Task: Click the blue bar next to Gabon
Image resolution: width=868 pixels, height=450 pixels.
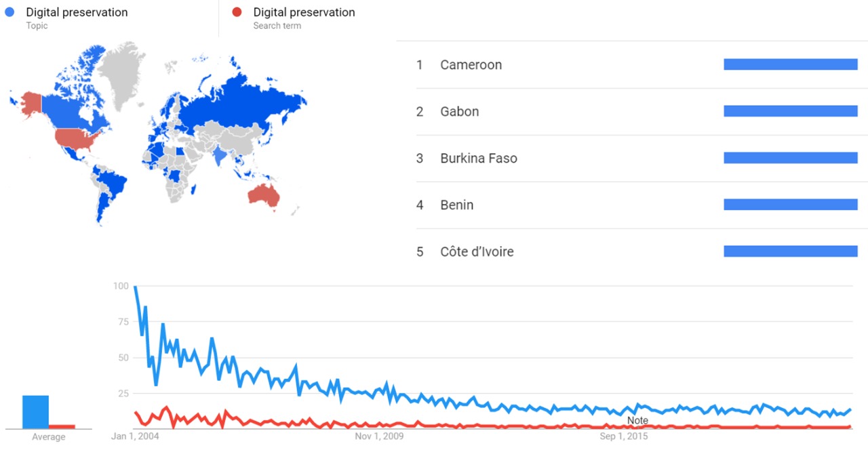Action: click(790, 111)
